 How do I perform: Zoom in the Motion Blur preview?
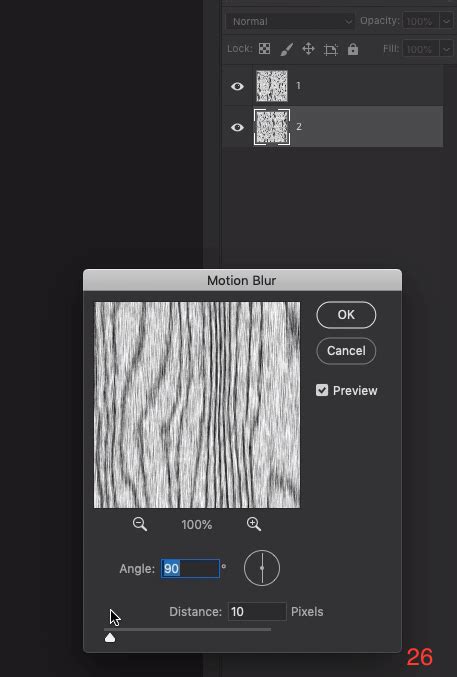pos(254,524)
